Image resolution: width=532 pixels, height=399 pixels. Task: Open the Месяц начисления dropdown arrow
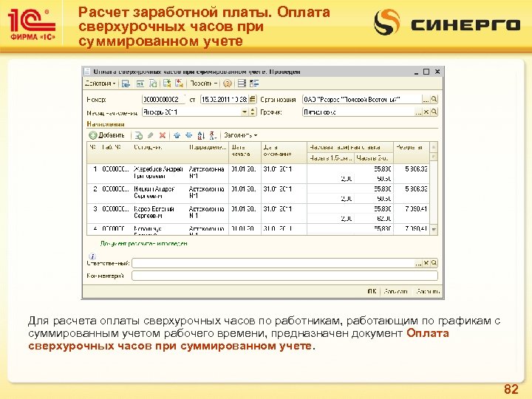(x=245, y=112)
